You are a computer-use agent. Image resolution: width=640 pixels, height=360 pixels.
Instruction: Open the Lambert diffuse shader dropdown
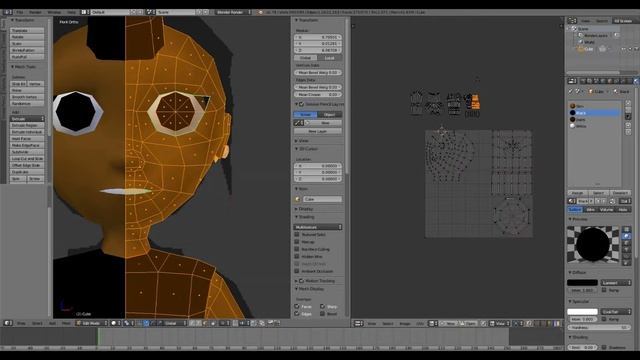(616, 282)
